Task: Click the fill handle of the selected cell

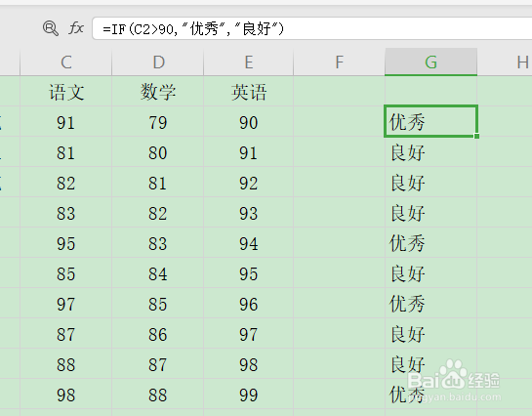Action: coord(476,136)
